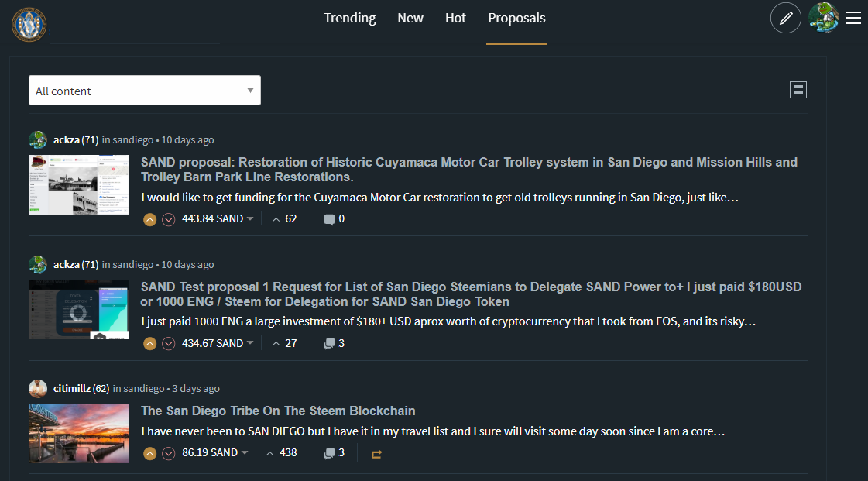Upvote The San Diego Tribe post
This screenshot has height=481, width=868.
[149, 453]
